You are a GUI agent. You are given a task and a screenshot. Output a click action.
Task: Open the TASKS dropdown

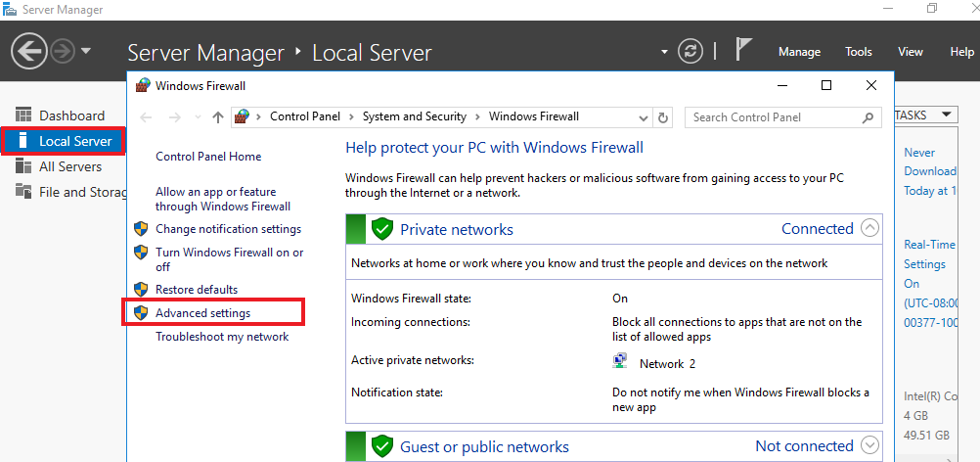point(924,115)
